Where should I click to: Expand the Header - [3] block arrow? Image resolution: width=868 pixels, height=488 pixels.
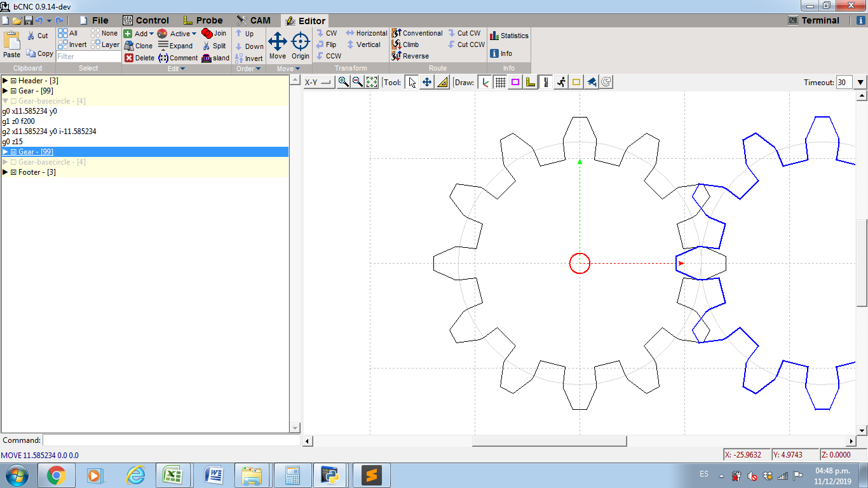tap(5, 81)
